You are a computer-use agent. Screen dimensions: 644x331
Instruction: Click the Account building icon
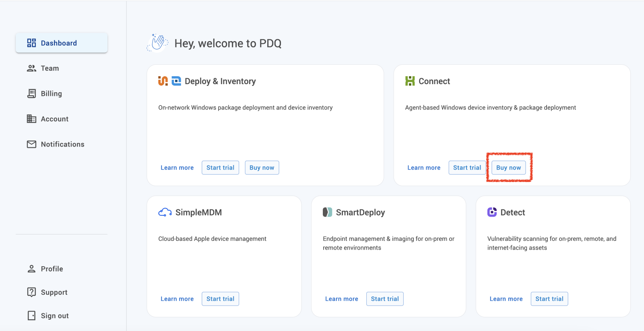coord(31,119)
